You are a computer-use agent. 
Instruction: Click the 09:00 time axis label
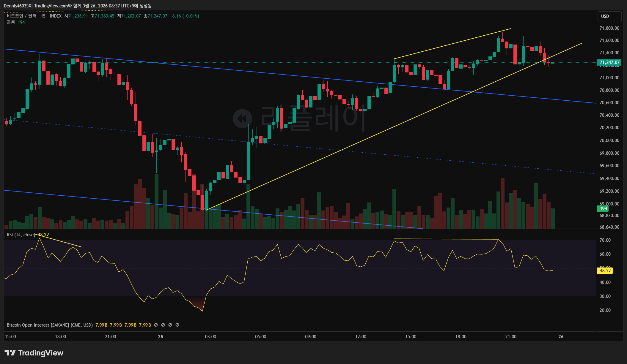click(x=311, y=337)
